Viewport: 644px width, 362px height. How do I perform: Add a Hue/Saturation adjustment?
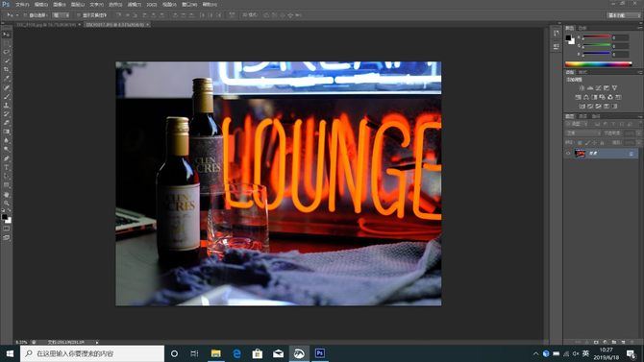pyautogui.click(x=579, y=97)
